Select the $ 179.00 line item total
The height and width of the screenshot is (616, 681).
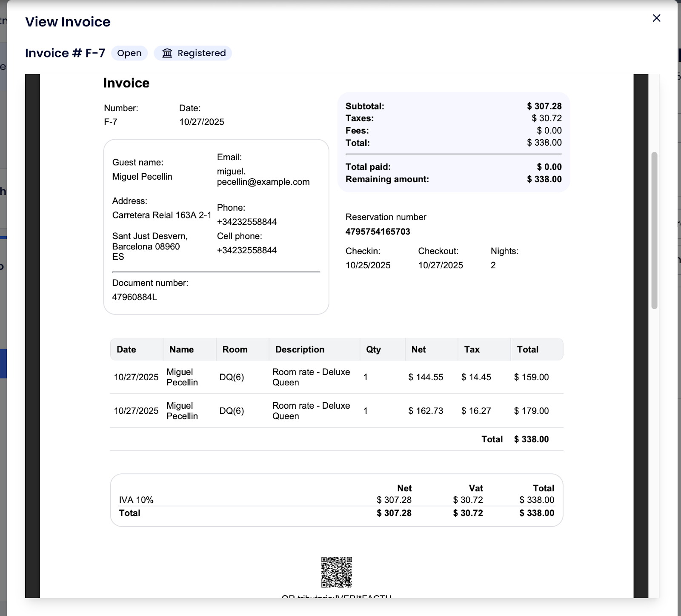pyautogui.click(x=531, y=411)
